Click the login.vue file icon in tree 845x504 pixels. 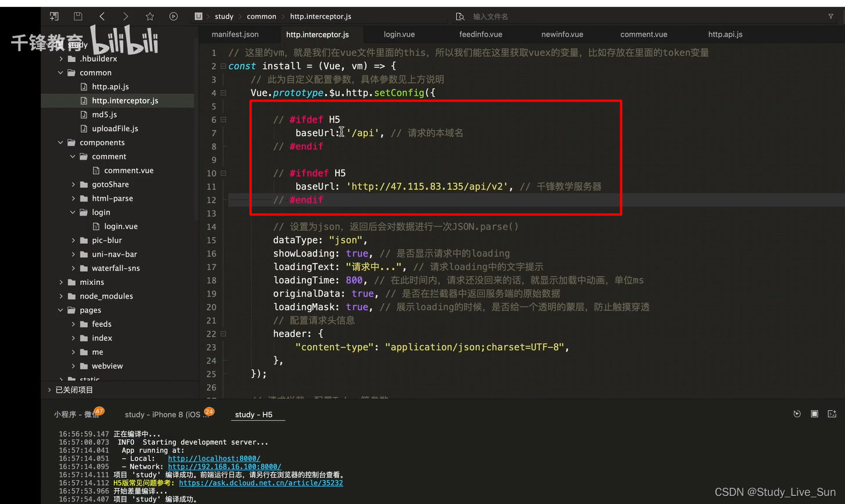[96, 226]
